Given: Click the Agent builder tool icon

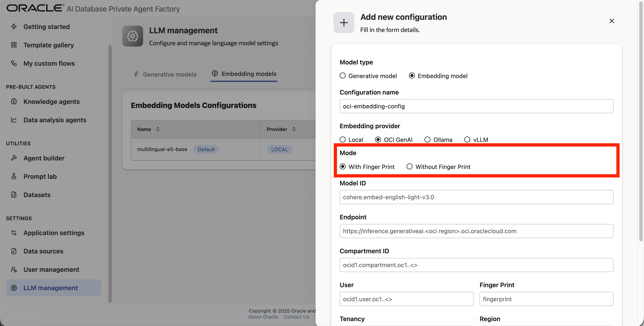Looking at the screenshot, I should 14,158.
